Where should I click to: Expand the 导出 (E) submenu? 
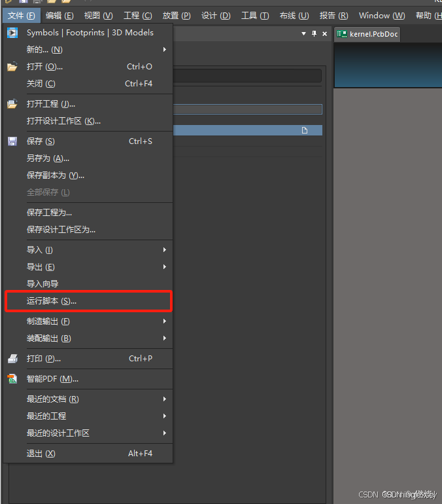(x=88, y=267)
